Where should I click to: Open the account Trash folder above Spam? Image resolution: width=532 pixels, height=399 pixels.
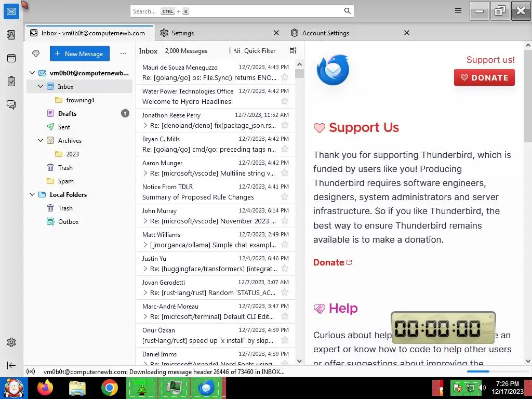pyautogui.click(x=79, y=168)
